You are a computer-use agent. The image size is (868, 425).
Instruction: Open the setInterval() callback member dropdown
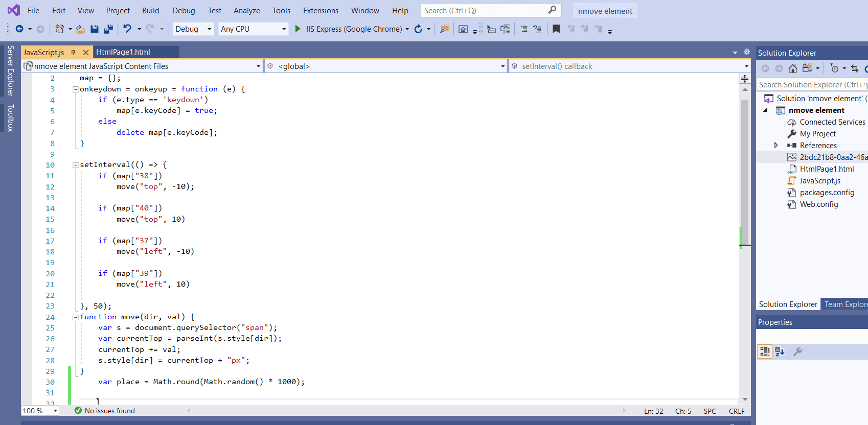tap(629, 66)
